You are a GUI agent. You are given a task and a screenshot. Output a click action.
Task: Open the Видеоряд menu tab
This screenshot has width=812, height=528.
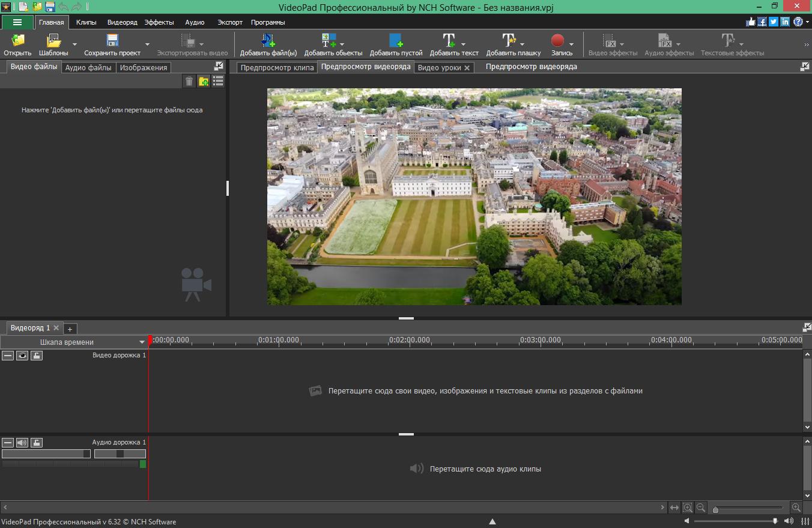(x=123, y=22)
